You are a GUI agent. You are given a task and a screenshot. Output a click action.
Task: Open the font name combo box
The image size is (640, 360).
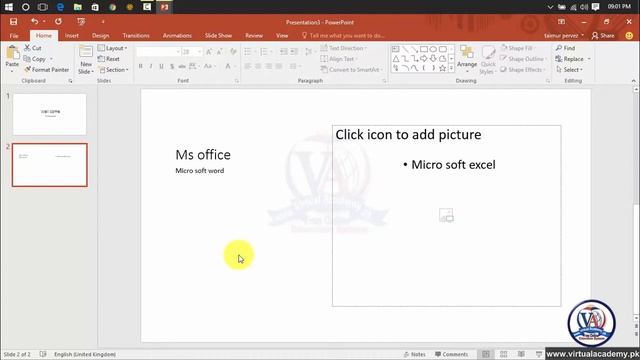158,52
